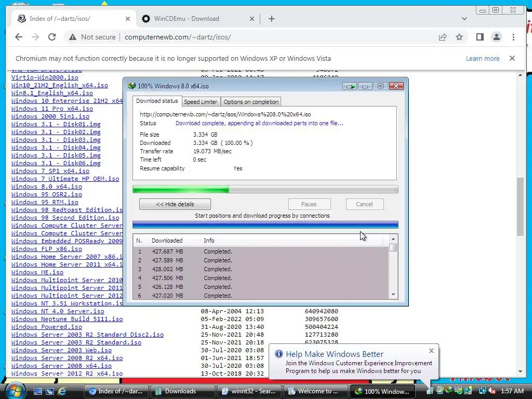This screenshot has height=399, width=532.
Task: Close the WinCDEmu - Download tab
Action: click(252, 19)
